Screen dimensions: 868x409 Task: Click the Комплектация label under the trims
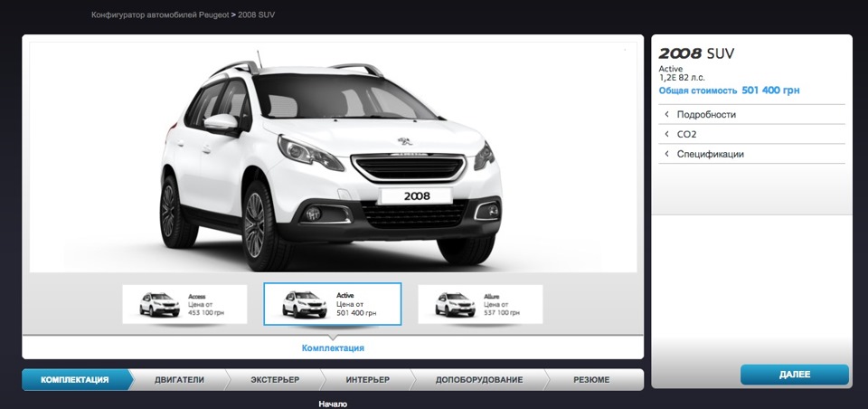pyautogui.click(x=333, y=348)
